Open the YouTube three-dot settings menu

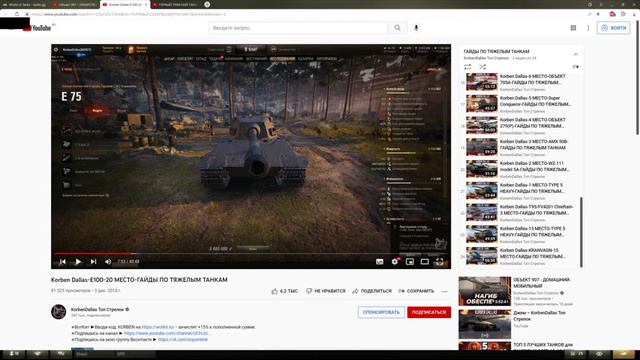click(588, 28)
